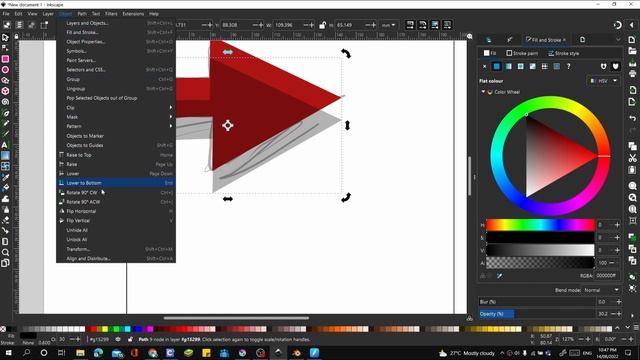Open the Blend mode Normal dropdown
This screenshot has width=640, height=360.
(x=601, y=290)
